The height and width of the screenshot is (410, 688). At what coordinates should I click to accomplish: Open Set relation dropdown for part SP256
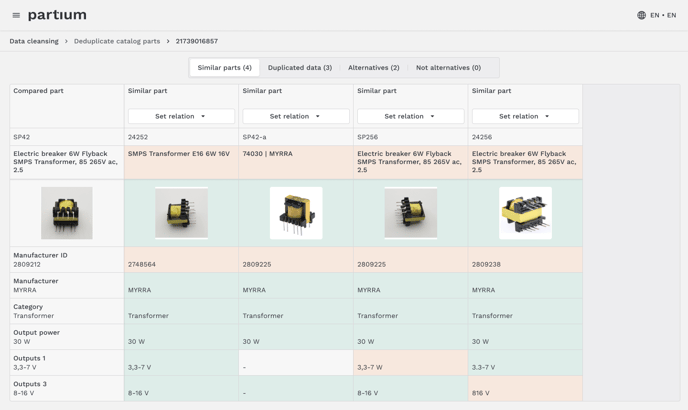(x=411, y=116)
